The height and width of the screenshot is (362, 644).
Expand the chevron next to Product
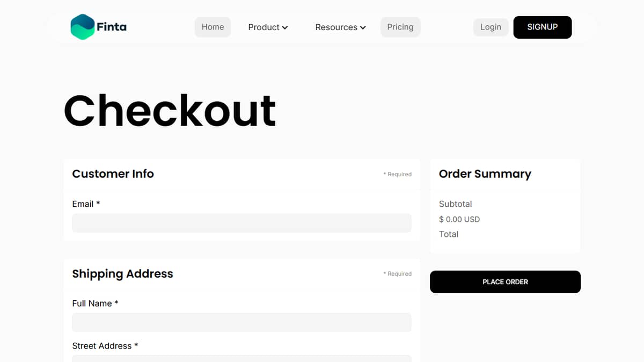[x=285, y=27]
